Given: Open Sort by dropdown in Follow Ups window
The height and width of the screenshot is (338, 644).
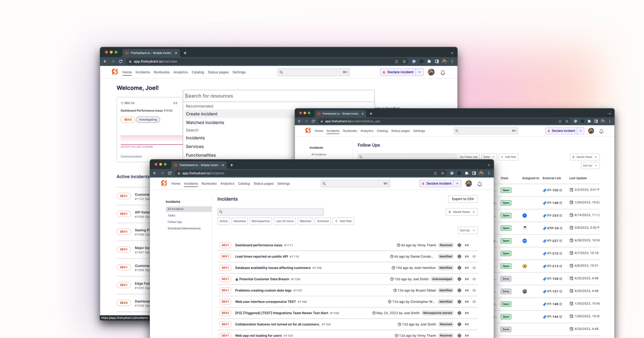Looking at the screenshot, I should 590,165.
